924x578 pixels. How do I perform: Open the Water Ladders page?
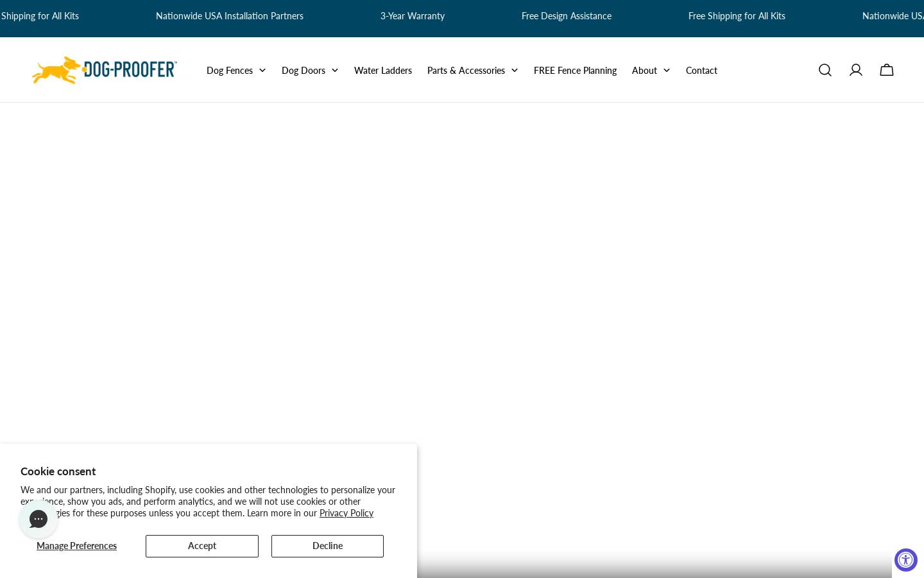(383, 70)
